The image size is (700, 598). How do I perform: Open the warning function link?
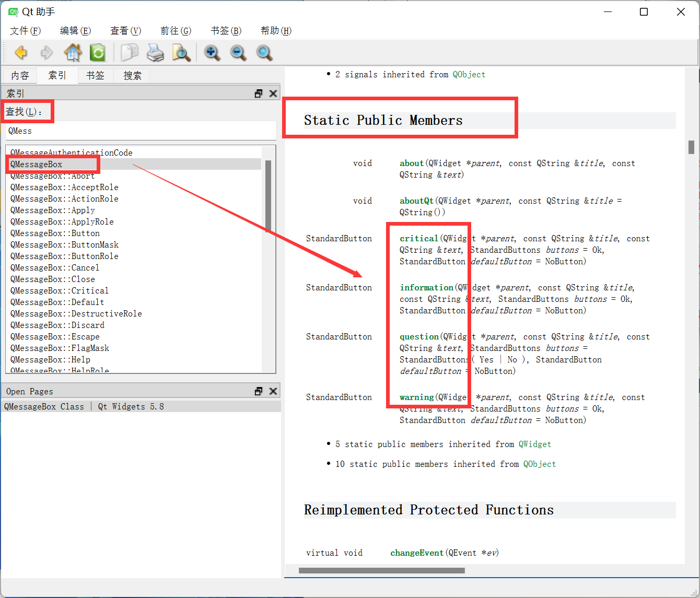tap(417, 397)
